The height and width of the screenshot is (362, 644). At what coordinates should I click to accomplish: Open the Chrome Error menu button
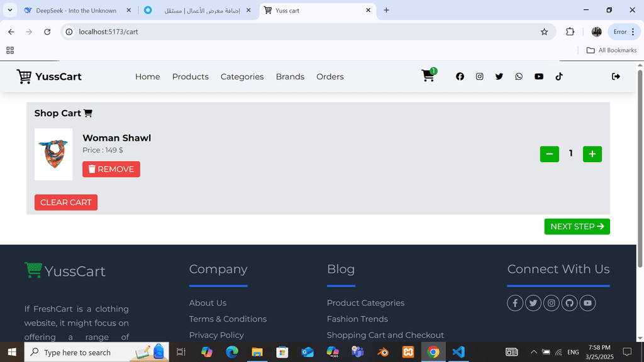[x=624, y=31]
